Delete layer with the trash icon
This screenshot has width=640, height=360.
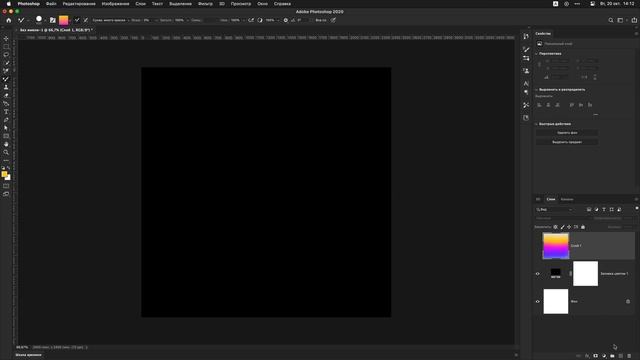(629, 356)
